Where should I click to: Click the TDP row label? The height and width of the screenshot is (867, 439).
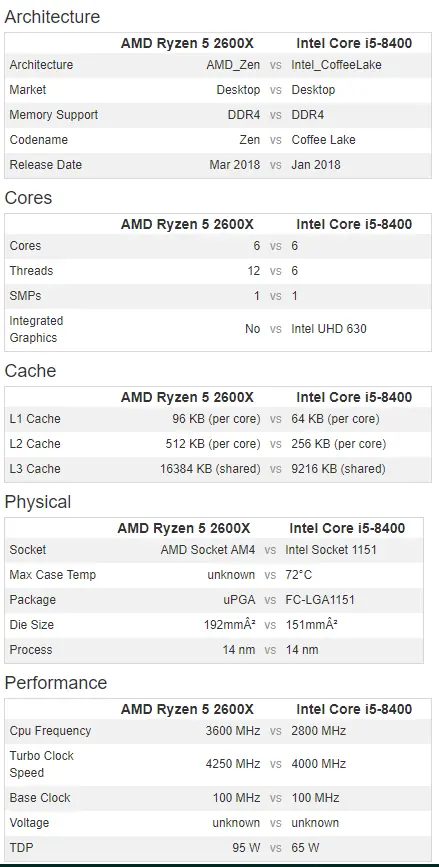(21, 848)
